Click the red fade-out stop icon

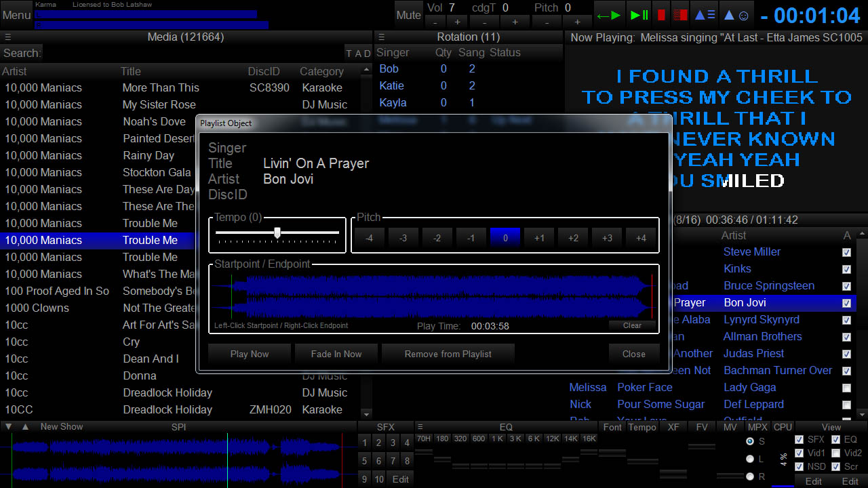coord(681,15)
